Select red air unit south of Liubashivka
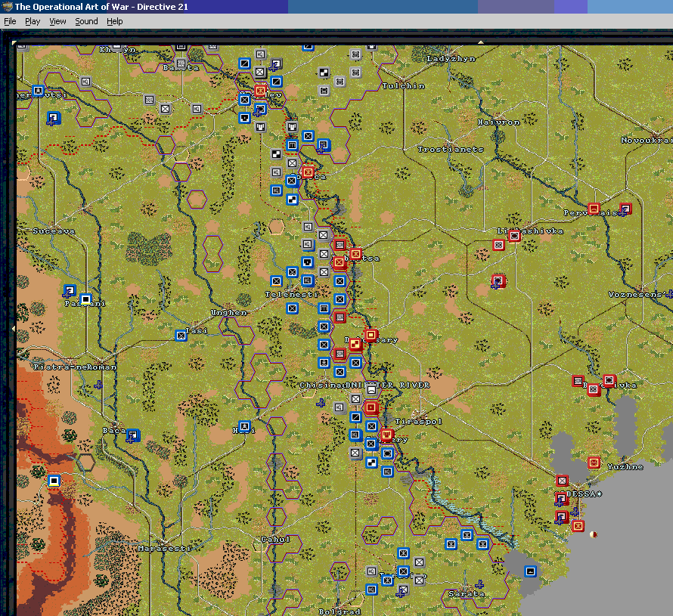This screenshot has height=616, width=673. point(498,281)
